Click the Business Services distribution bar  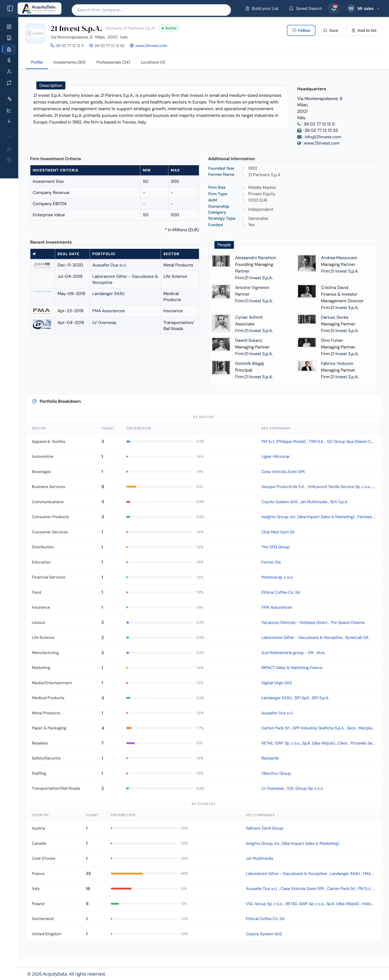159,487
